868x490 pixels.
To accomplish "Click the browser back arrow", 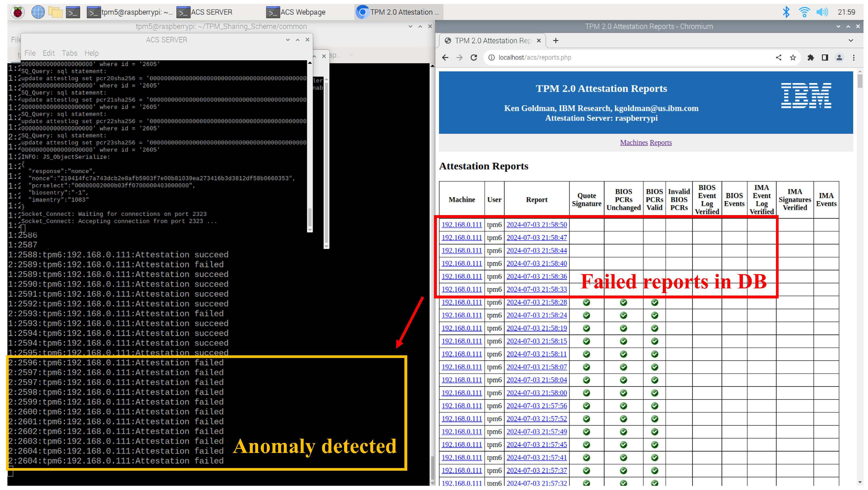I will click(x=445, y=58).
